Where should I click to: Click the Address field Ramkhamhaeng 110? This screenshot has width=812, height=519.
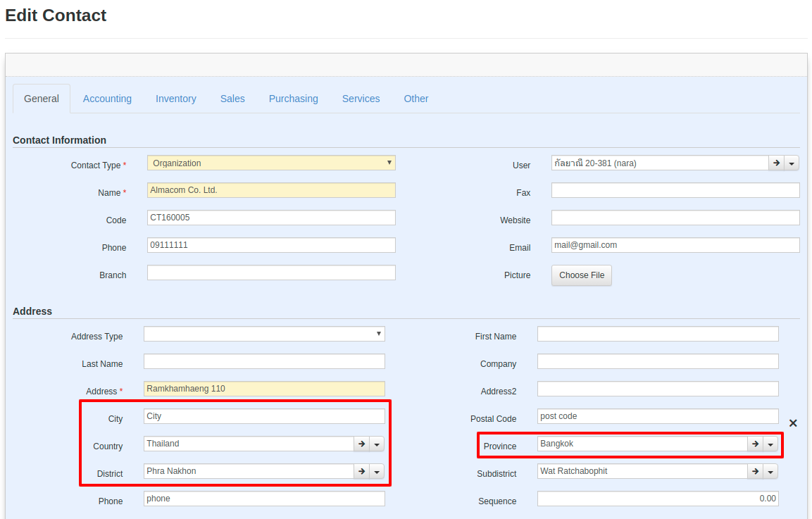[x=264, y=389]
